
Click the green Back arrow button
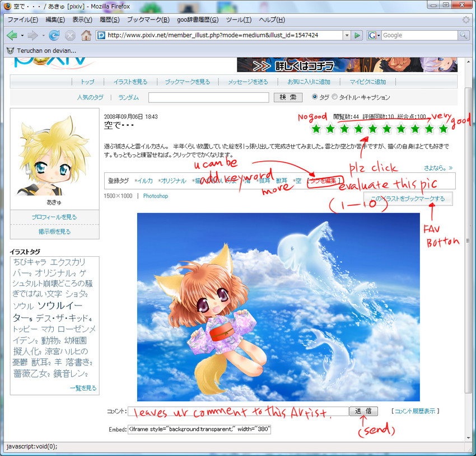click(12, 35)
